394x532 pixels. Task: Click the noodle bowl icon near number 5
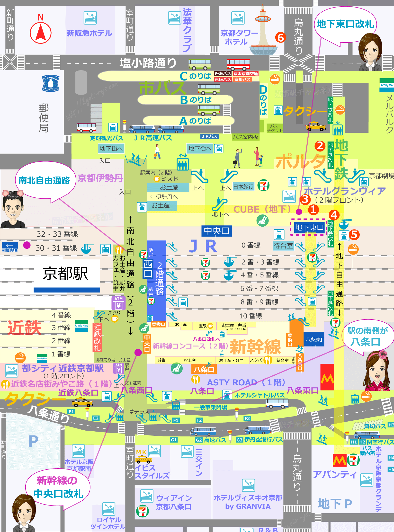(x=345, y=225)
